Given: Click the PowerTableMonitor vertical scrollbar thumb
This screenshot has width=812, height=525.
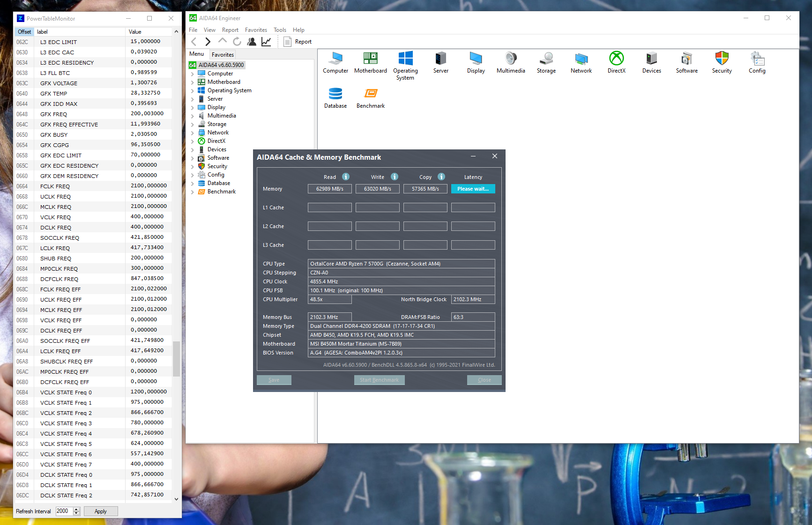Looking at the screenshot, I should pos(177,359).
